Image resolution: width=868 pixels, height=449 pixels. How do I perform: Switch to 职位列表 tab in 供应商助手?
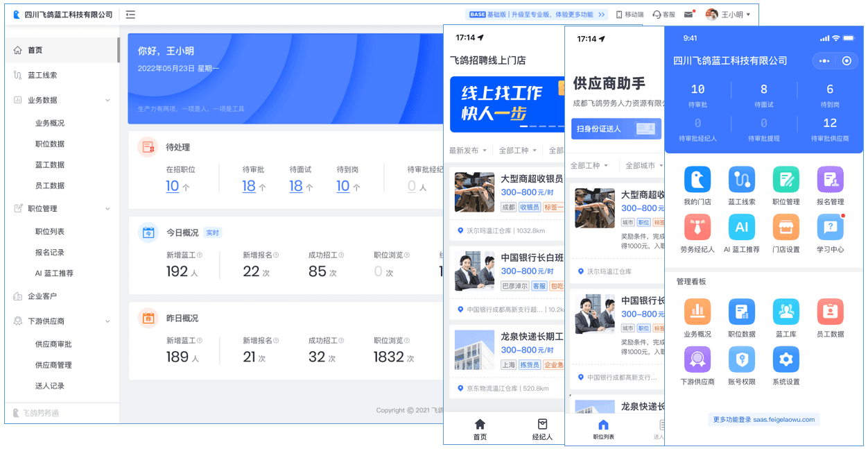pos(603,430)
